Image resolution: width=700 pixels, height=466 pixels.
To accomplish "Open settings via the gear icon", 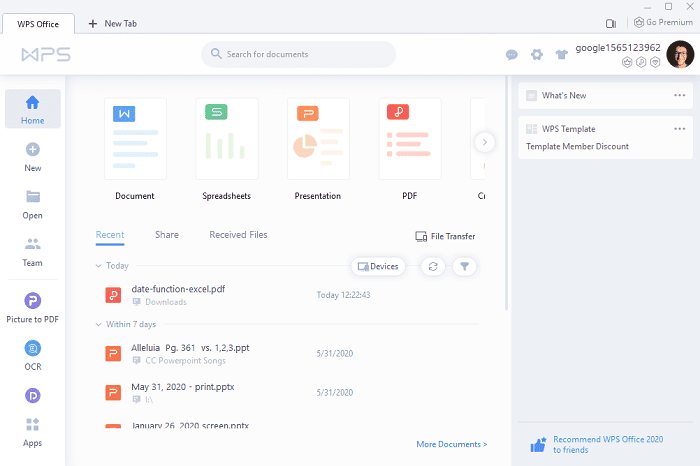I will (537, 54).
